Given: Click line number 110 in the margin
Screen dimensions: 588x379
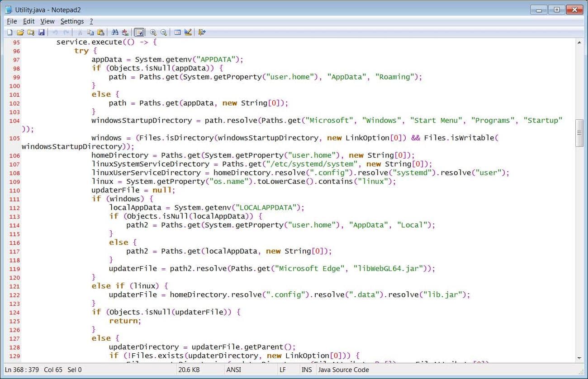Looking at the screenshot, I should click(14, 190).
